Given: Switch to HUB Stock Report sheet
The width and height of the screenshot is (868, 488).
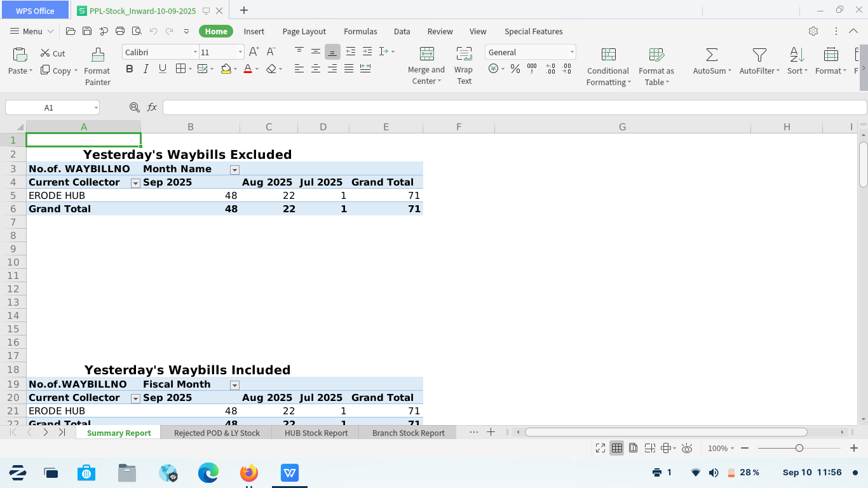Looking at the screenshot, I should (316, 433).
